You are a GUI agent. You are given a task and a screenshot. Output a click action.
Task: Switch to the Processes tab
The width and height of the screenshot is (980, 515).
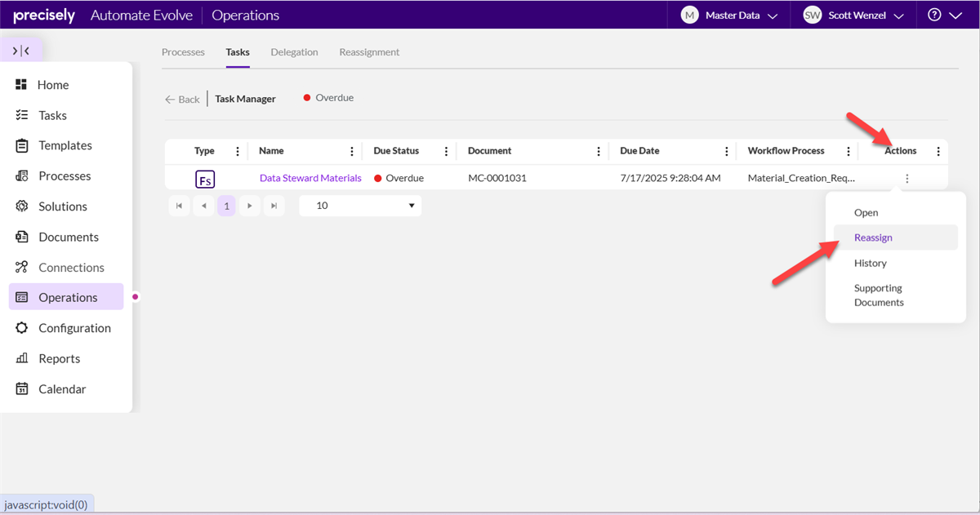tap(183, 52)
